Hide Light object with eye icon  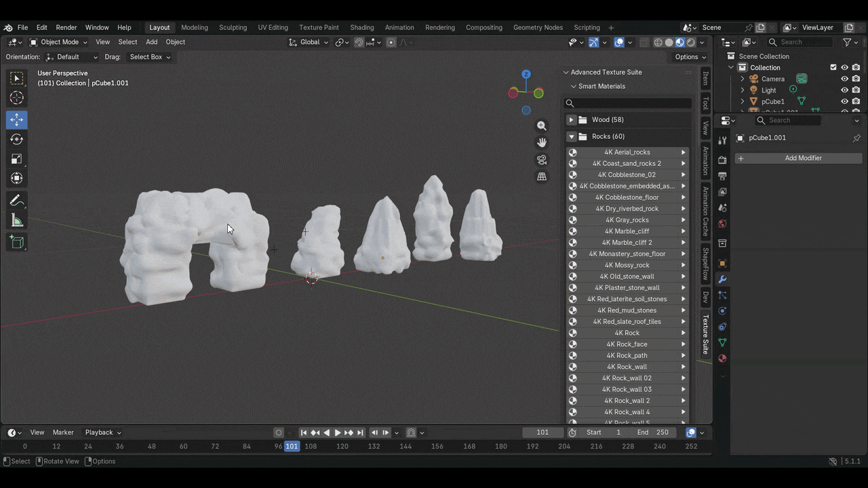845,90
